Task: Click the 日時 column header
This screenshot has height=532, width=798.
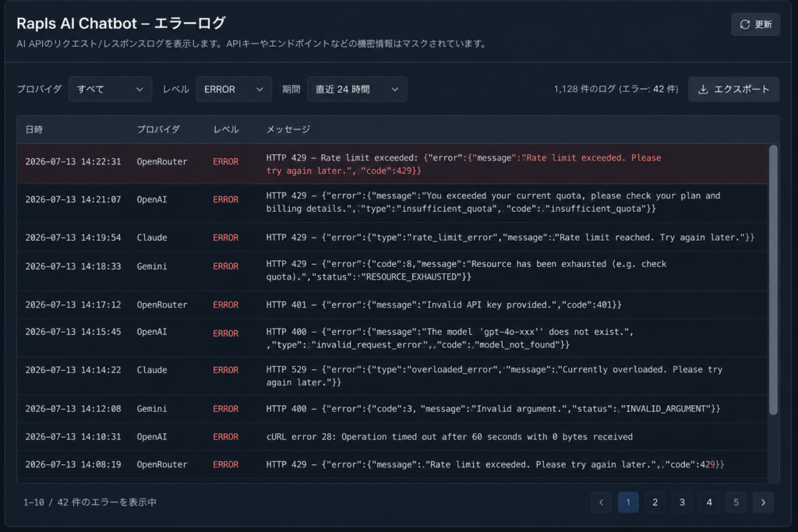Action: pos(34,129)
